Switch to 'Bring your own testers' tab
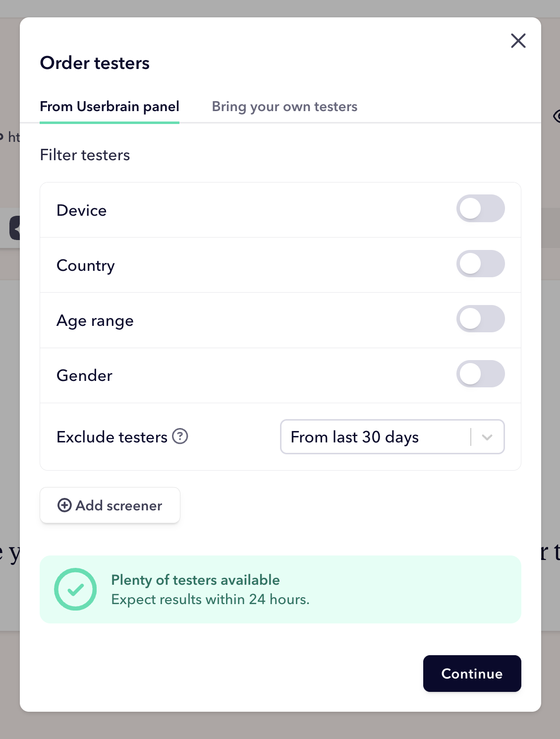 [284, 107]
